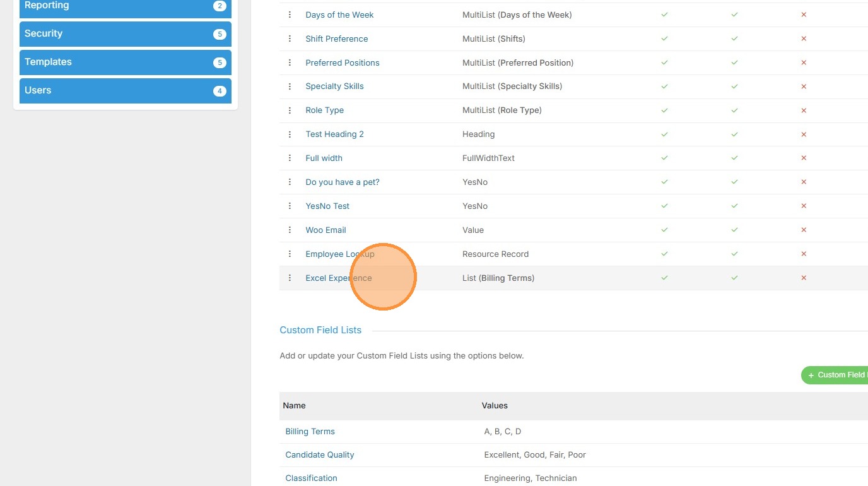Open the Specialty Skills custom field
Screen dimensions: 868x486
pyautogui.click(x=334, y=86)
